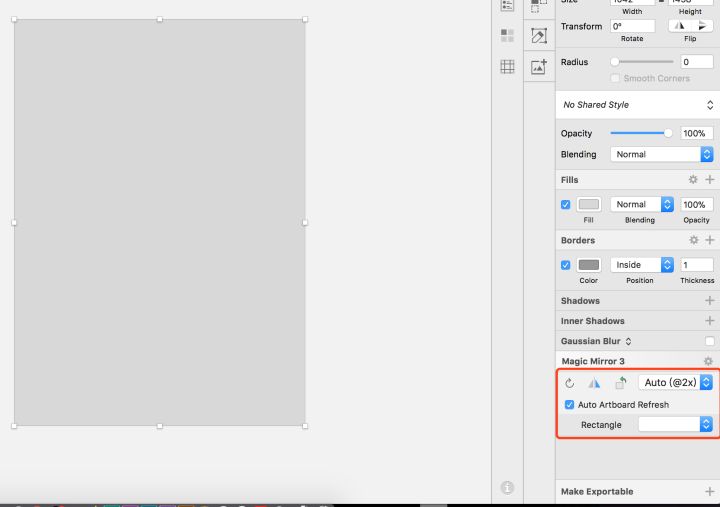Disable the Fill checkbox
The image size is (720, 507).
point(566,204)
